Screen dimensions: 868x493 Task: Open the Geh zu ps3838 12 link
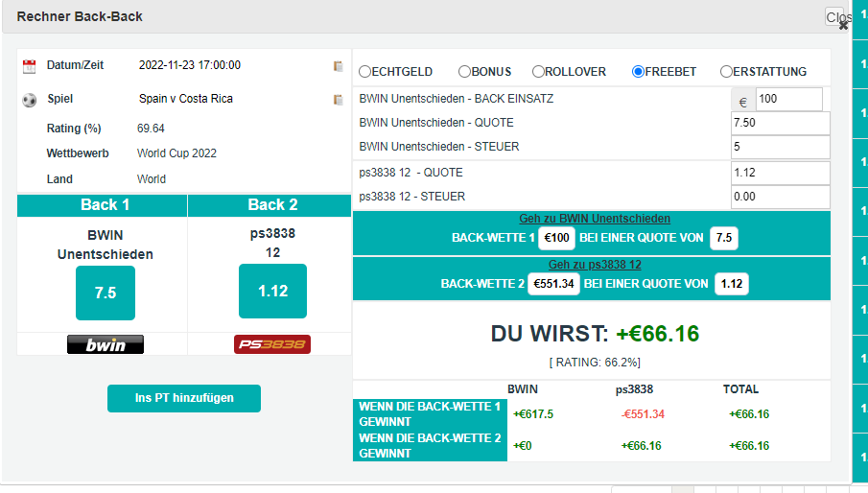pyautogui.click(x=595, y=265)
